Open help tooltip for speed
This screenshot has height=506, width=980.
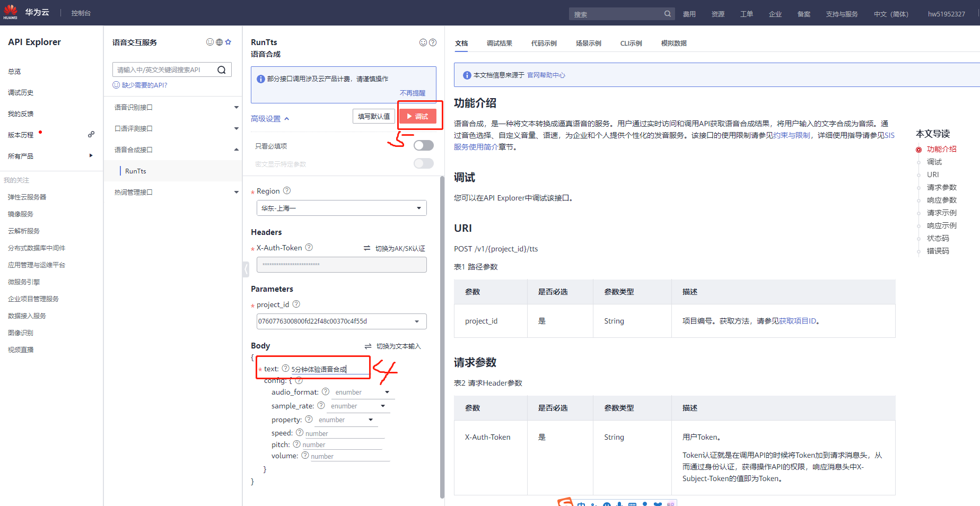(300, 433)
